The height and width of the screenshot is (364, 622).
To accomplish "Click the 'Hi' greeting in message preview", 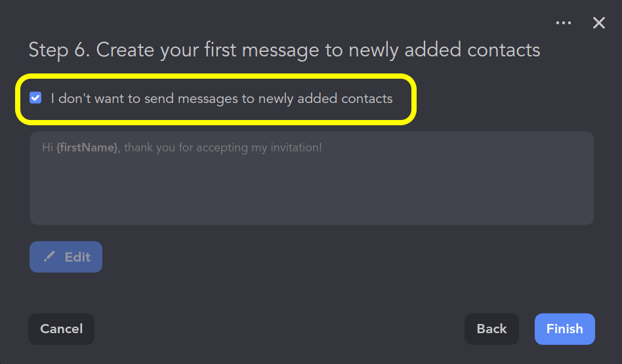I will (x=48, y=148).
